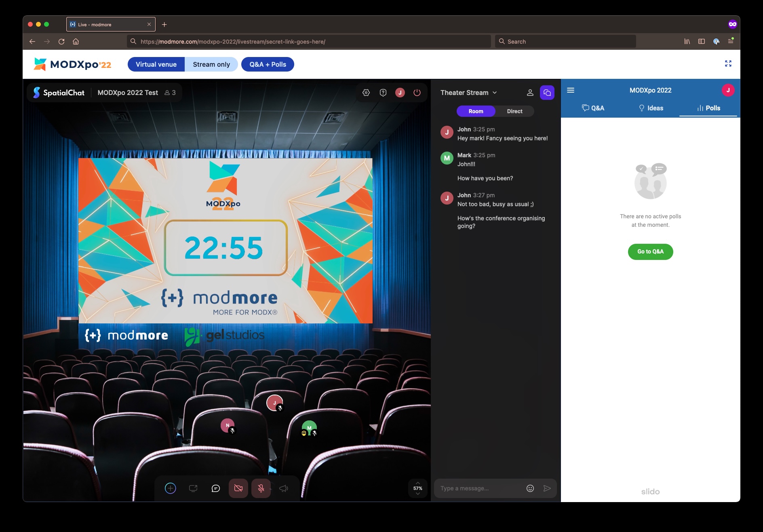Open SpatialChat settings gear
This screenshot has width=763, height=532.
click(366, 93)
